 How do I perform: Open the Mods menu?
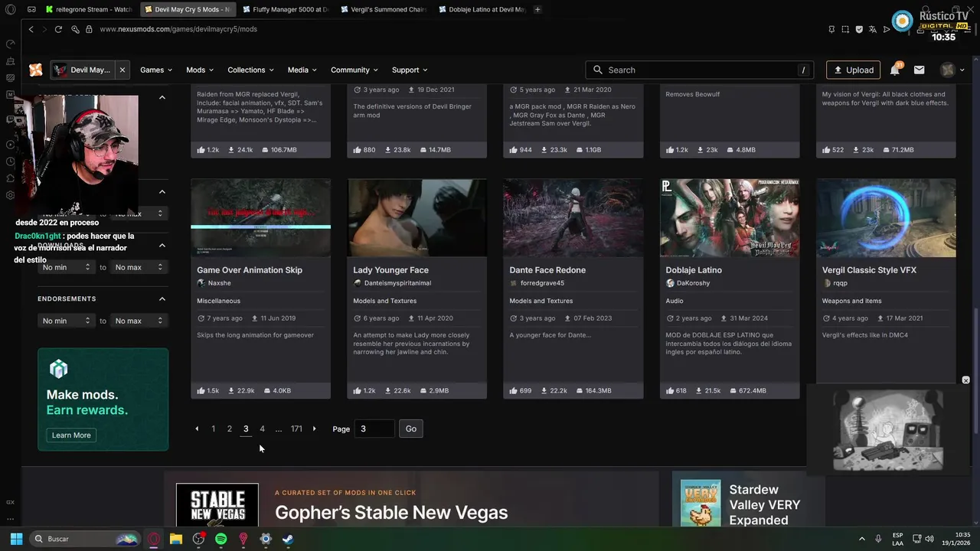point(200,70)
